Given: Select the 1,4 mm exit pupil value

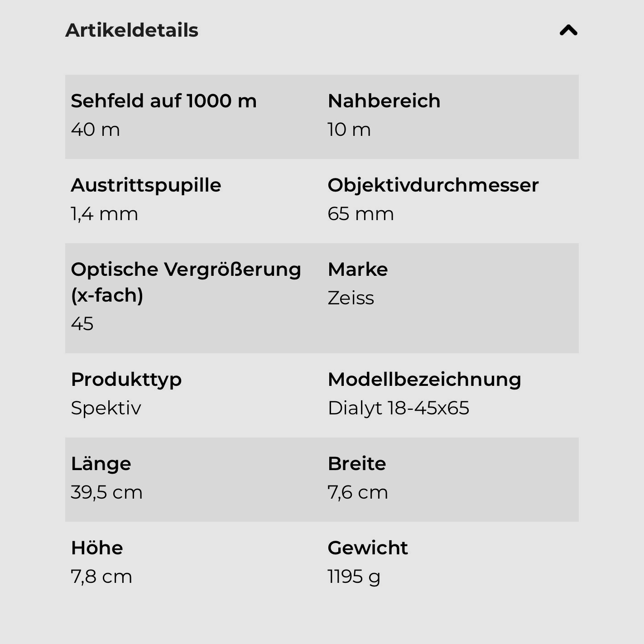Looking at the screenshot, I should (x=104, y=214).
